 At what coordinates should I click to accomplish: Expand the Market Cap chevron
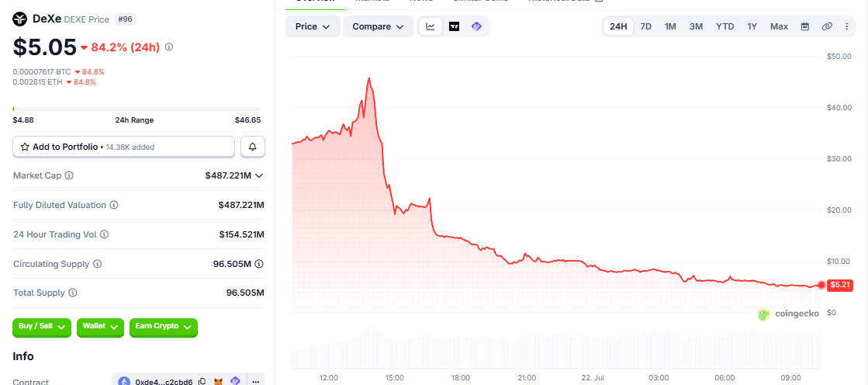click(x=258, y=175)
